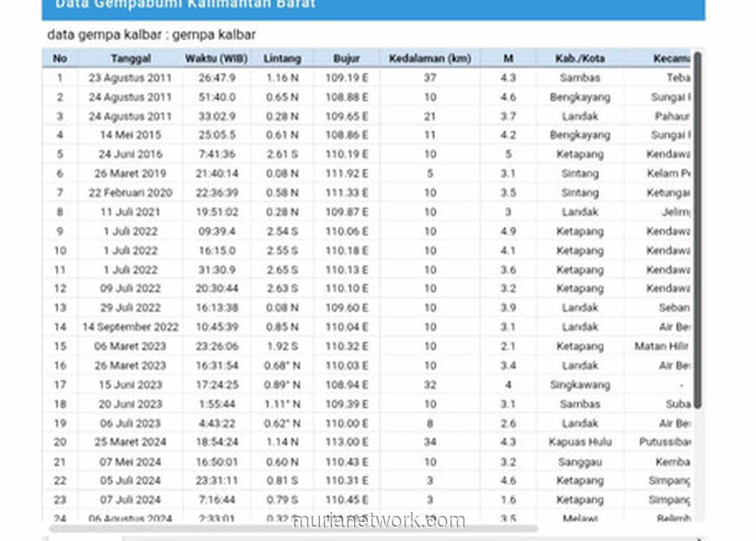Select the M magnitude column header

pyautogui.click(x=508, y=59)
